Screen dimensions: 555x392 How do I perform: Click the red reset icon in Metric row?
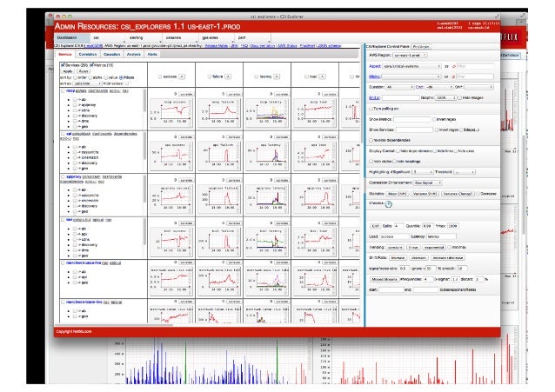pyautogui.click(x=454, y=76)
